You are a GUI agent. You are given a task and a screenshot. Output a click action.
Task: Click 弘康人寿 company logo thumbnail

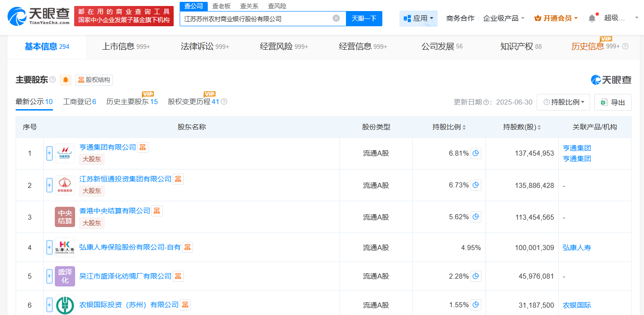pos(64,247)
